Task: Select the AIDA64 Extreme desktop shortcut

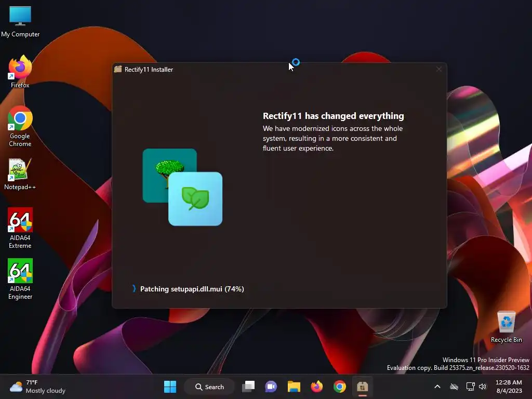Action: click(20, 228)
